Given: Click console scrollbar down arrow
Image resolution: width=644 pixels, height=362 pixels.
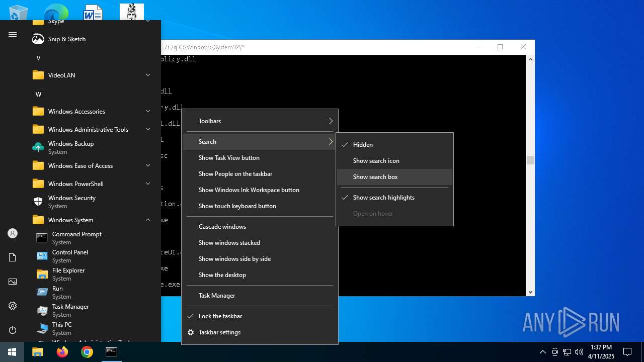Looking at the screenshot, I should [530, 292].
